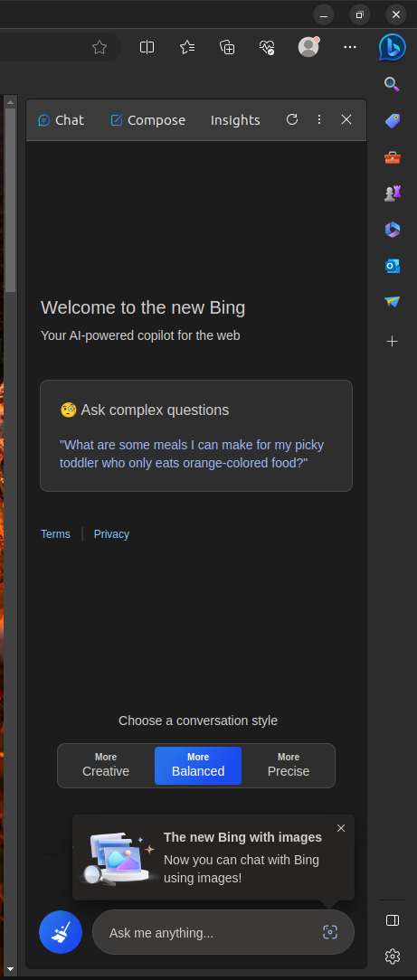Switch to the Compose tab
The width and height of the screenshot is (417, 980).
tap(148, 120)
